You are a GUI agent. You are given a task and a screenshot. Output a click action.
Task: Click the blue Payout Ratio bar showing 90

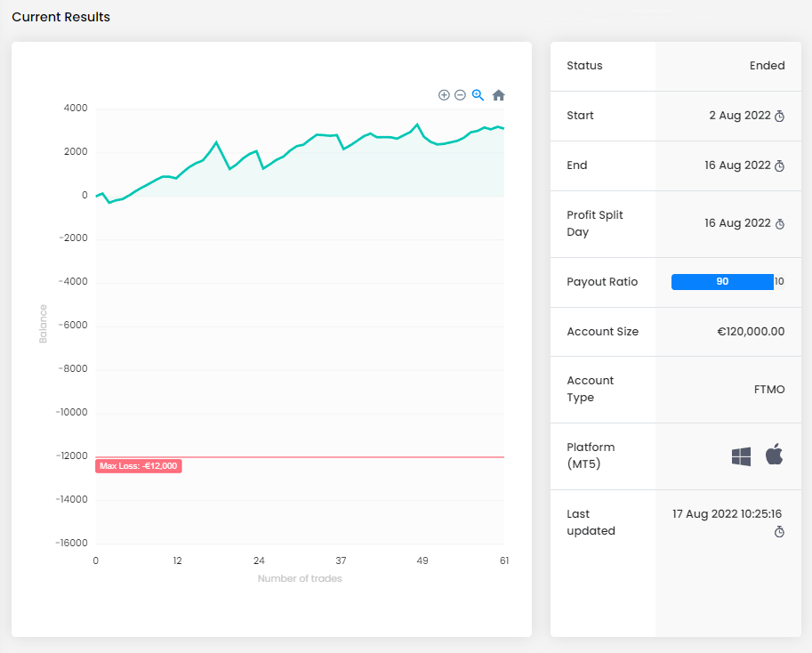[721, 282]
